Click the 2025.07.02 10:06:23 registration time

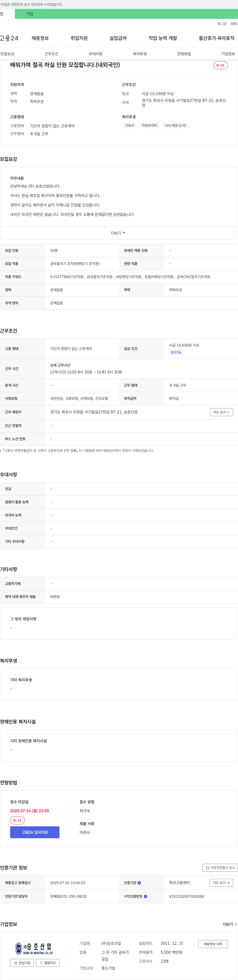point(68,883)
